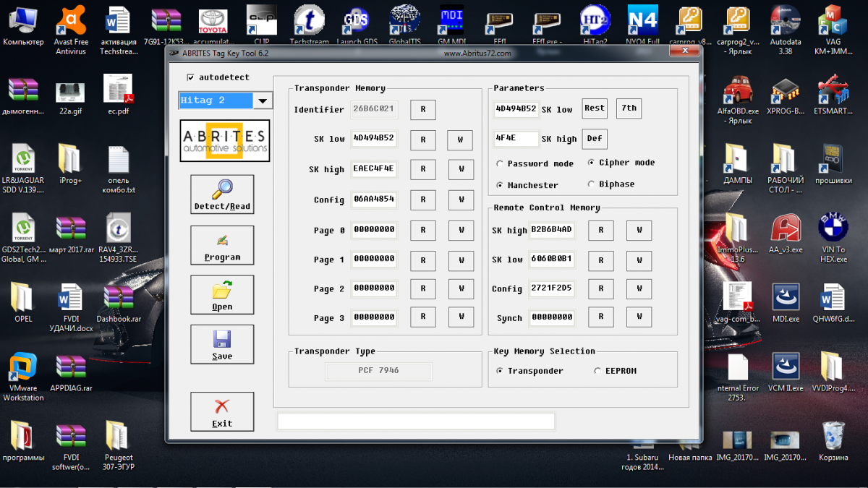Click the 7th button in Parameters
The width and height of the screenshot is (868, 488).
tap(629, 108)
